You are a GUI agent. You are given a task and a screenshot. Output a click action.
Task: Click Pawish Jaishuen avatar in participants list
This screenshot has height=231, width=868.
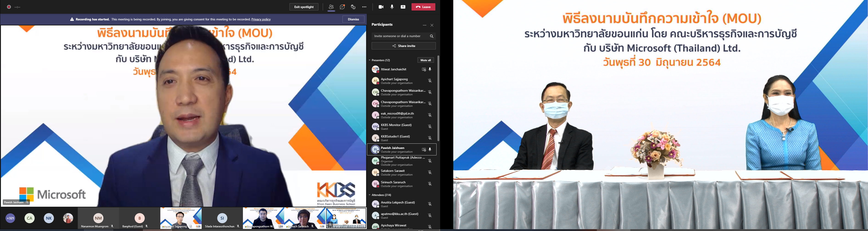click(x=375, y=149)
